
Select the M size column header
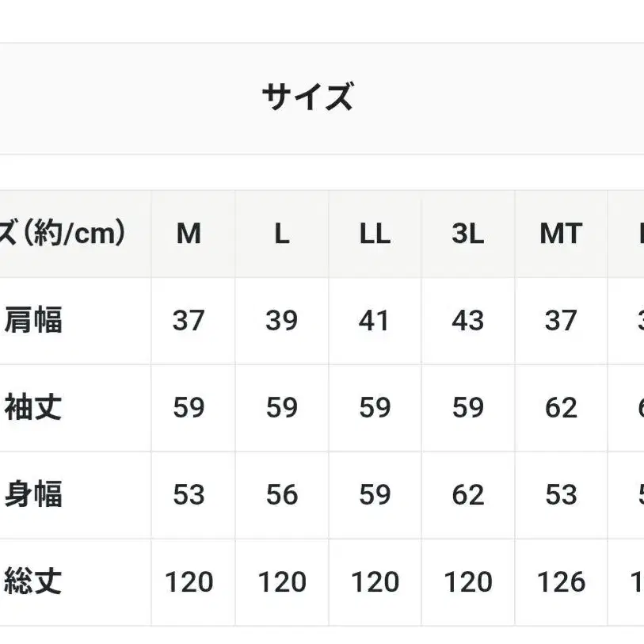point(189,234)
